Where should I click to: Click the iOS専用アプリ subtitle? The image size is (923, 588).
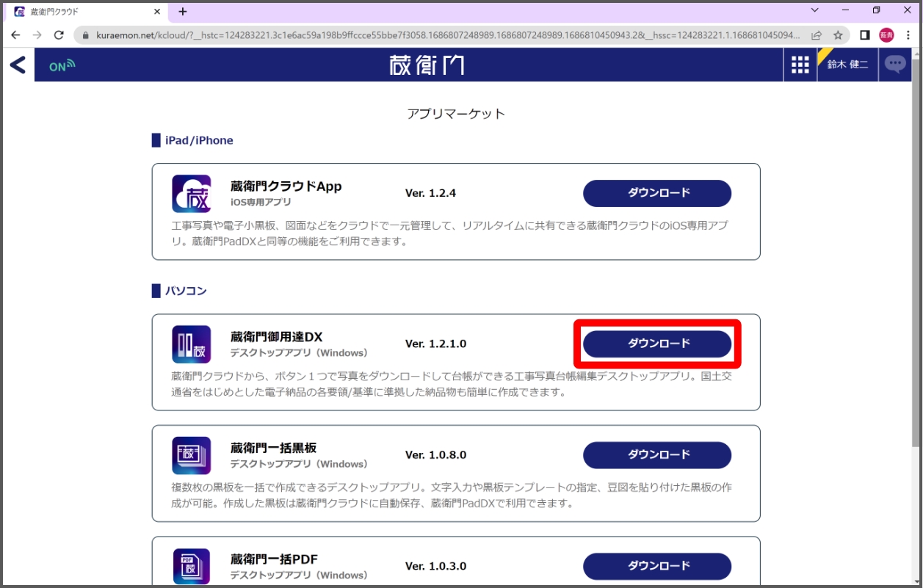pyautogui.click(x=261, y=203)
